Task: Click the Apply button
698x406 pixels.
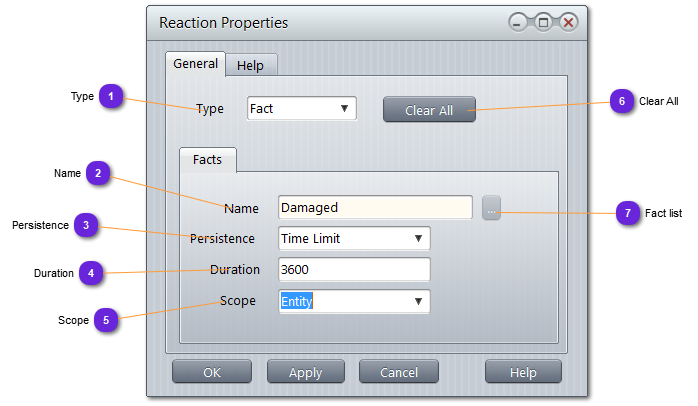Action: click(x=305, y=372)
